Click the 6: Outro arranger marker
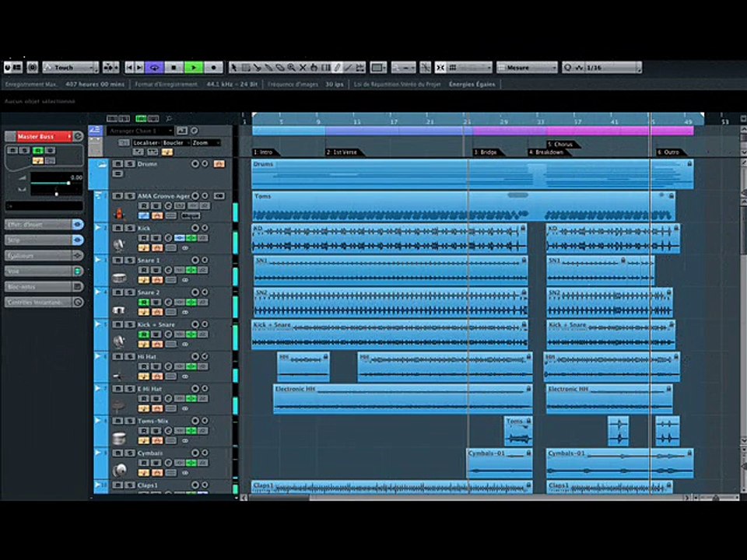Image resolution: width=747 pixels, height=560 pixels. tap(671, 152)
